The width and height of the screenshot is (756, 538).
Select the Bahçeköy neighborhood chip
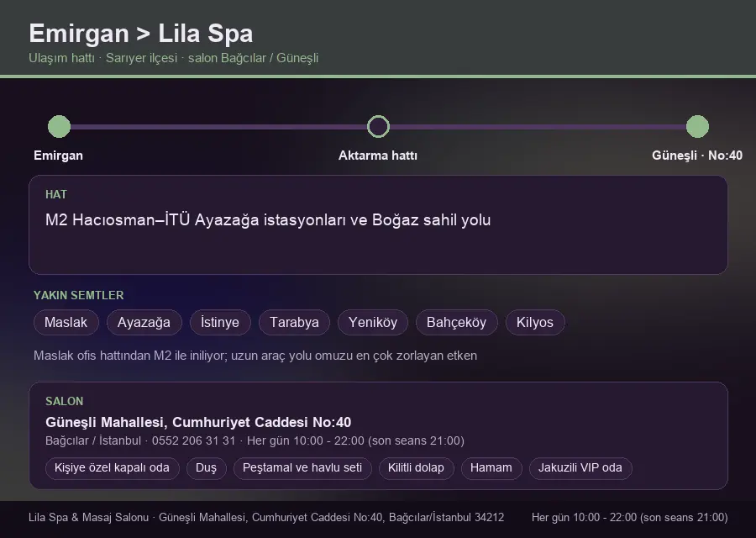point(457,322)
